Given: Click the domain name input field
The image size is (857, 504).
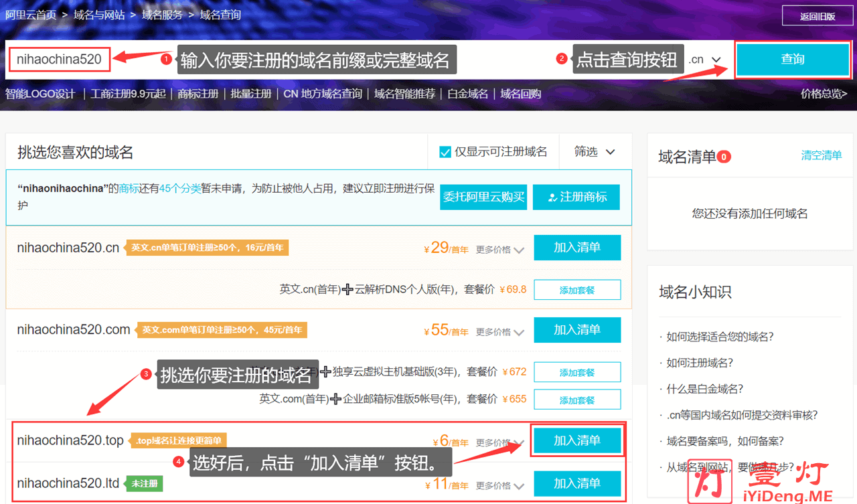Looking at the screenshot, I should pyautogui.click(x=59, y=60).
